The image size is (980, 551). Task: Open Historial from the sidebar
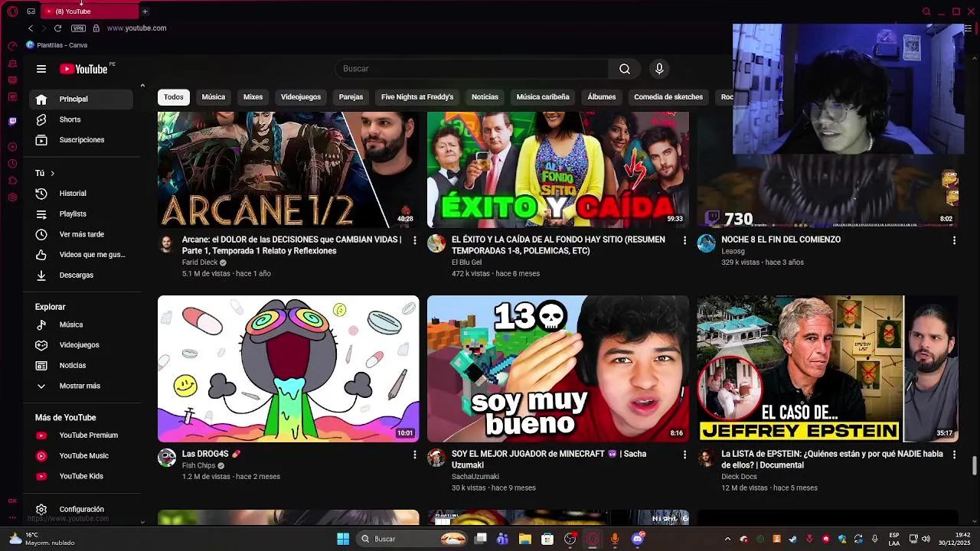(82, 194)
